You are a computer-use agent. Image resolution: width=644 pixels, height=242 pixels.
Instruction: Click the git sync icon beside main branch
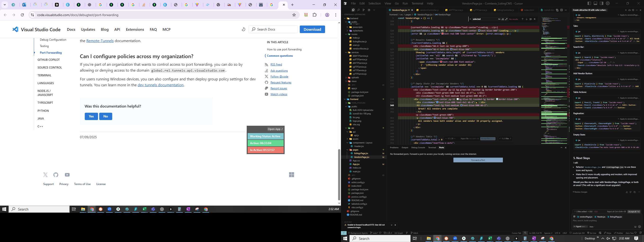point(380,233)
